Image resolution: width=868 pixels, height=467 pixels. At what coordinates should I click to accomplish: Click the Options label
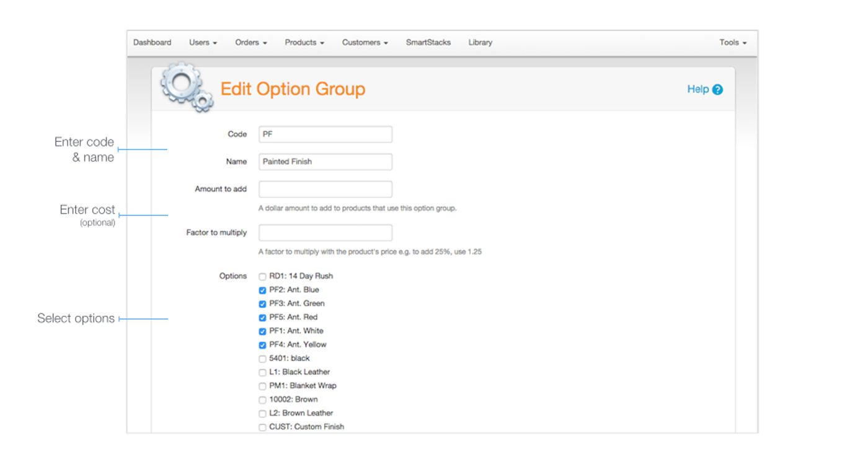click(233, 276)
